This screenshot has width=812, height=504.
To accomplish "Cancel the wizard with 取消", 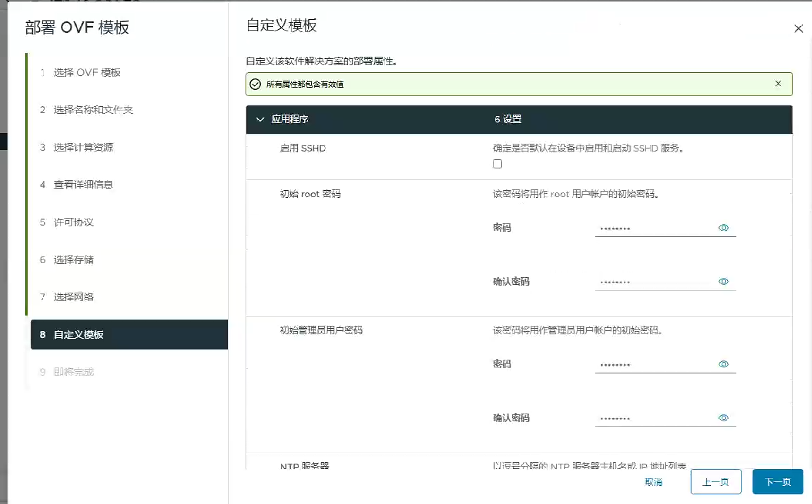I will (x=653, y=482).
